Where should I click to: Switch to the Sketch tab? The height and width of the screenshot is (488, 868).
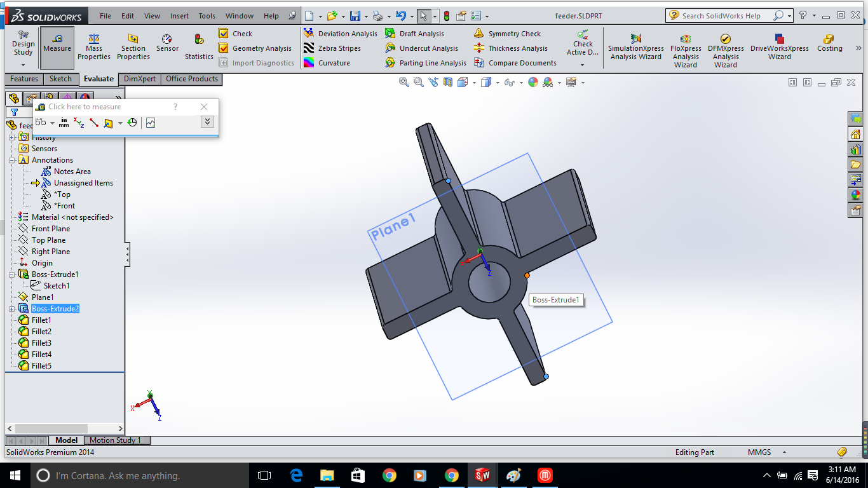[x=61, y=79]
